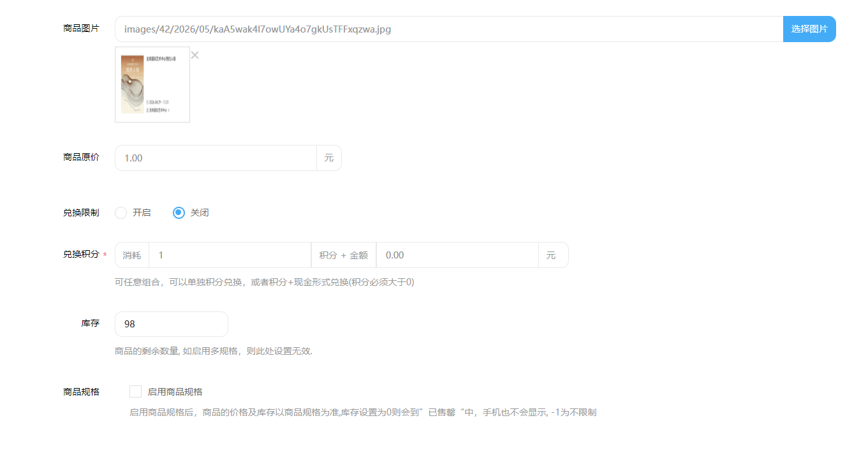Select the 开启 radio for 兑换限制
The image size is (868, 455).
[x=121, y=213]
